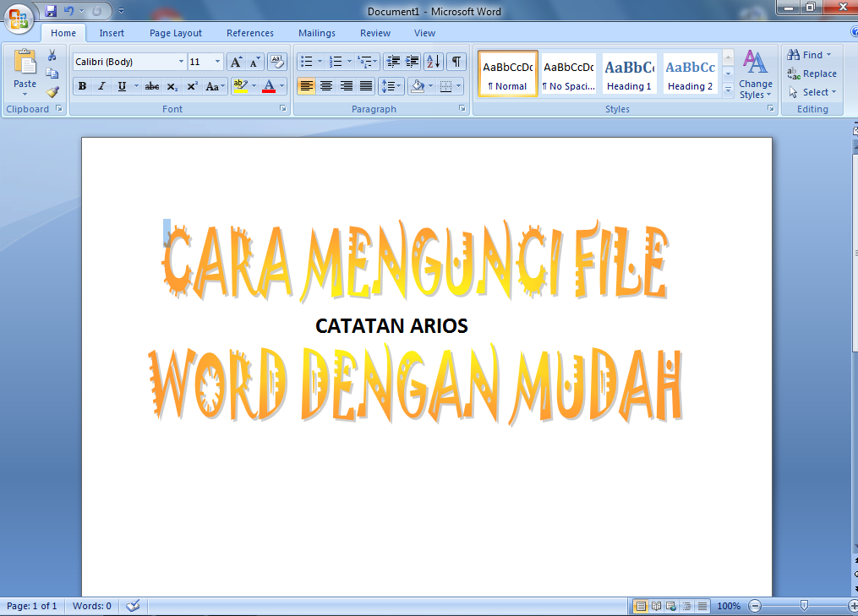Align text to the right

(346, 86)
